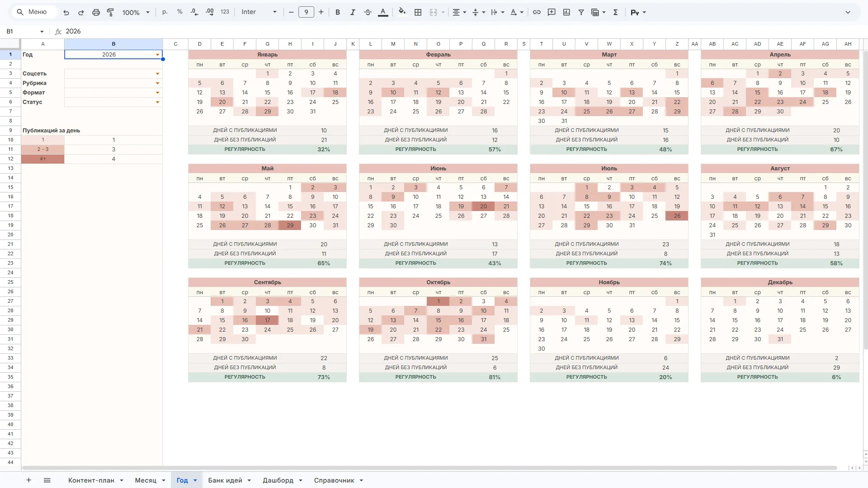Add a comment to the cell
868x488 pixels.
tap(552, 12)
